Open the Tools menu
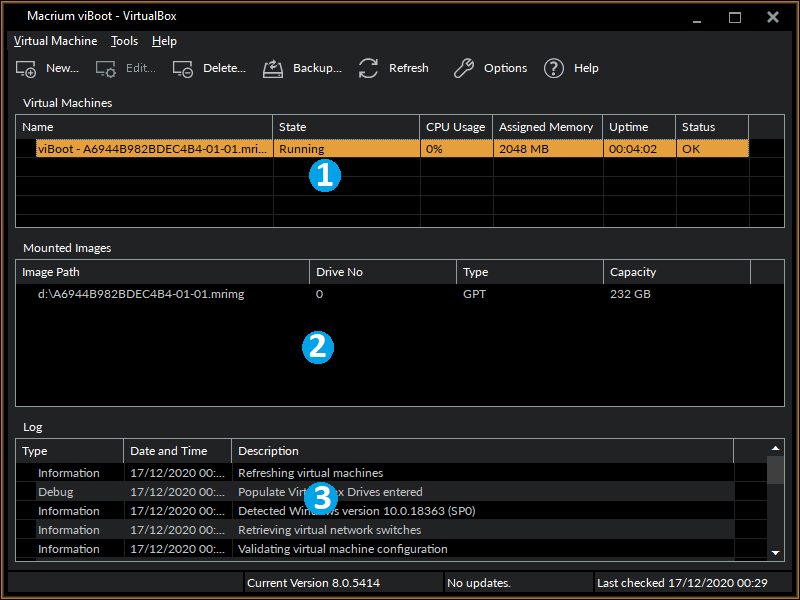This screenshot has height=600, width=800. 124,41
